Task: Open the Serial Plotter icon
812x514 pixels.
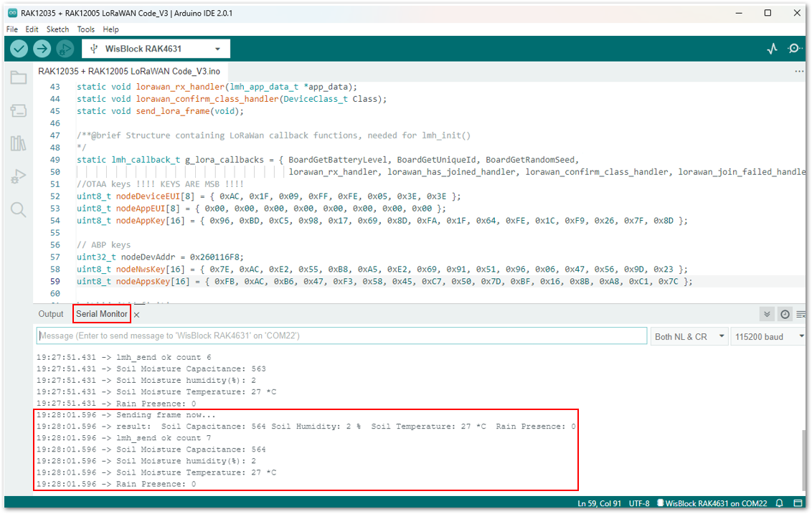Action: tap(772, 49)
